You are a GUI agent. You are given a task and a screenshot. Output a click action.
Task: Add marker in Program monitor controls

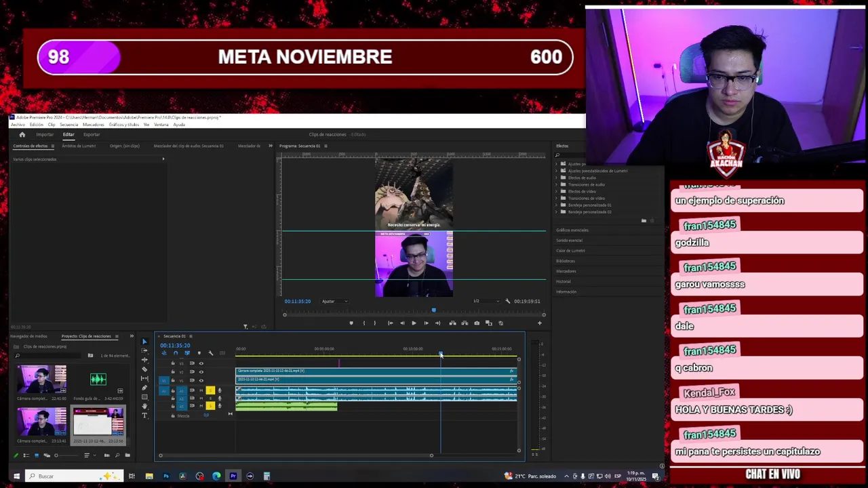pyautogui.click(x=351, y=323)
